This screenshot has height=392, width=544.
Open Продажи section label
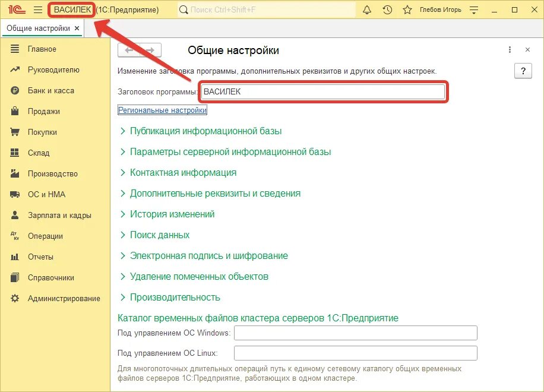pyautogui.click(x=44, y=111)
